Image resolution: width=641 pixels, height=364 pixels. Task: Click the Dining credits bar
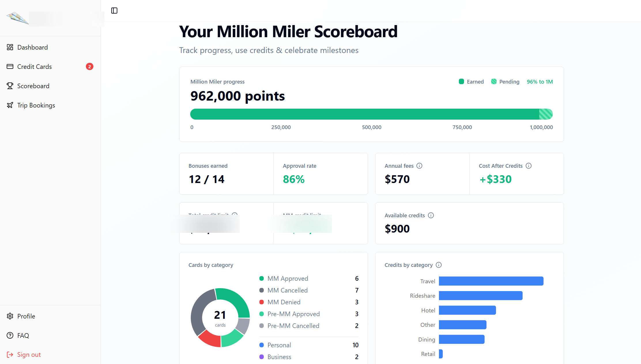click(462, 340)
